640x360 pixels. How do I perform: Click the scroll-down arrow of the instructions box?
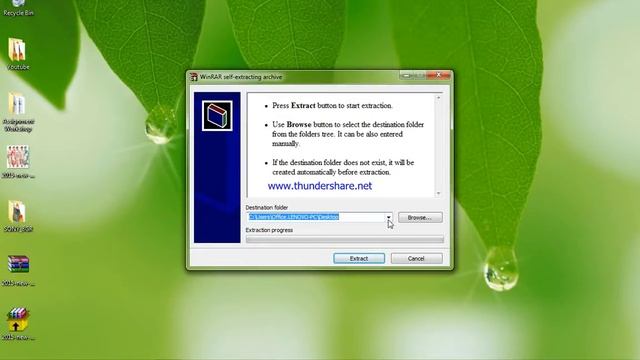438,193
